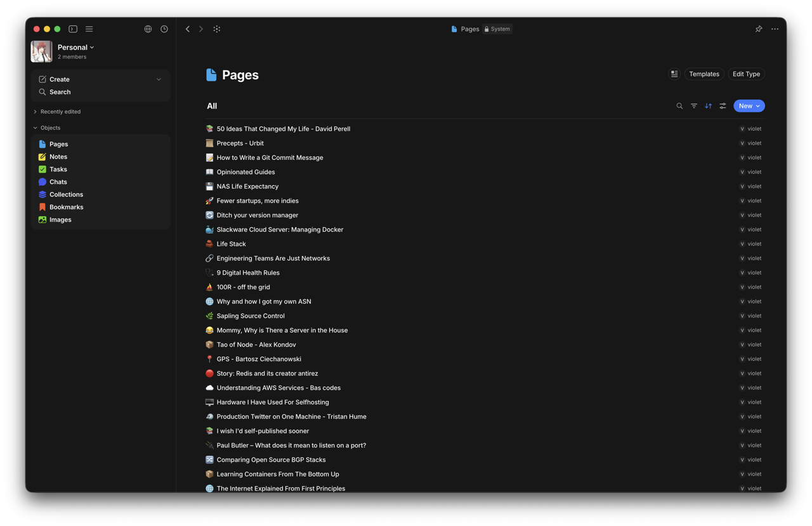Toggle the layout view icon beside Templates

pyautogui.click(x=674, y=74)
